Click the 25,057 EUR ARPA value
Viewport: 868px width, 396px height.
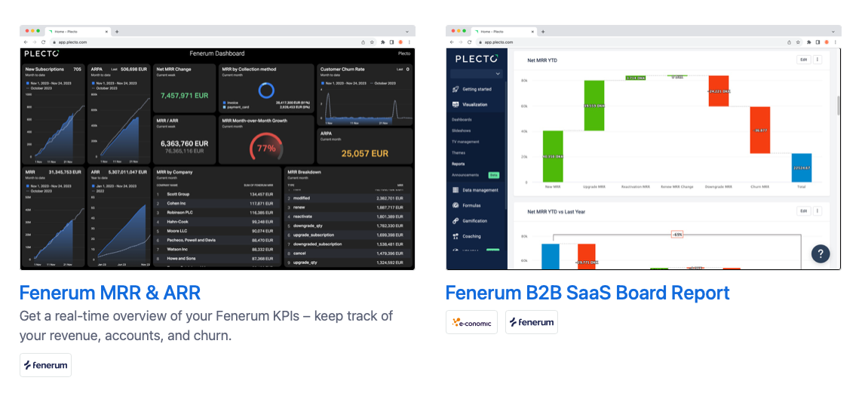coord(365,153)
